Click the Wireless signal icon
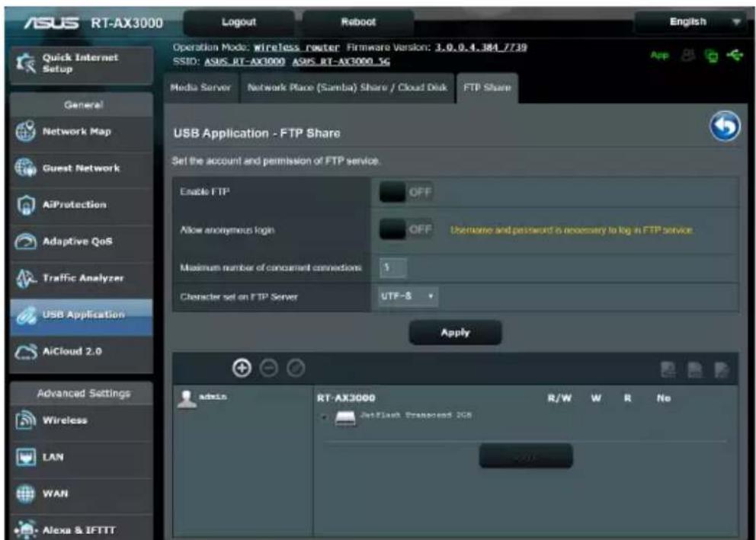This screenshot has height=540, width=756. click(26, 420)
